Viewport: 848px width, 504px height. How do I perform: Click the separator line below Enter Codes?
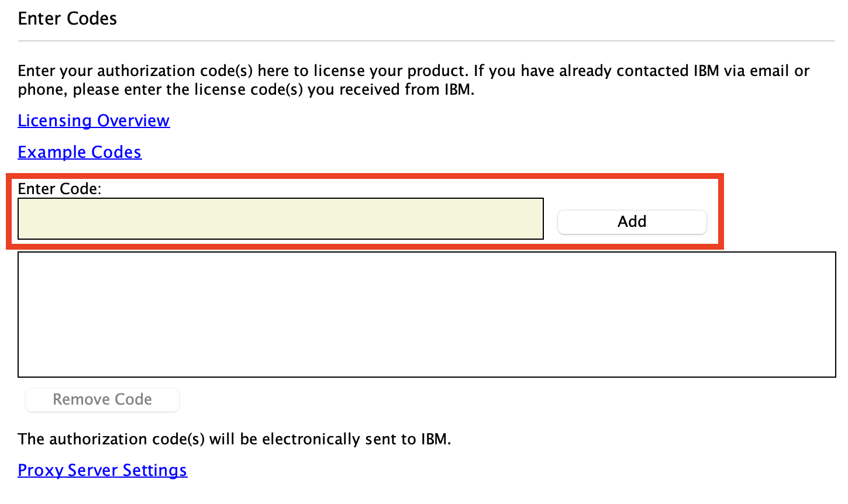[426, 41]
